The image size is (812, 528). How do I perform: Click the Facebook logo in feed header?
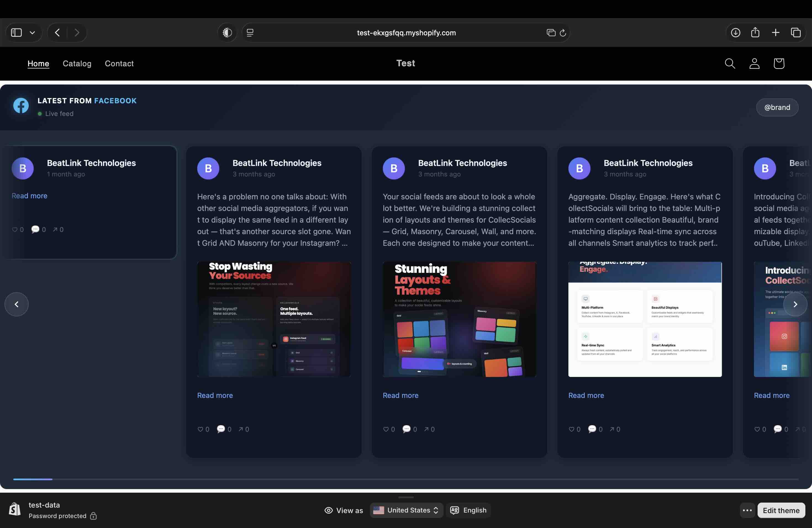click(x=21, y=106)
